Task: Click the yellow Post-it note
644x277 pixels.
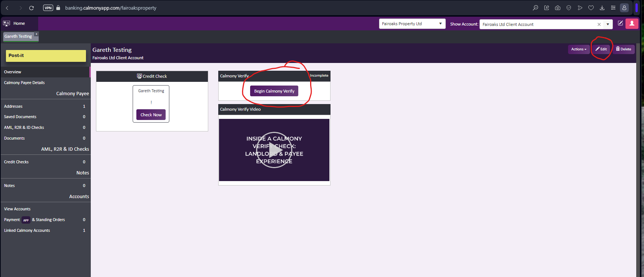Action: 46,56
